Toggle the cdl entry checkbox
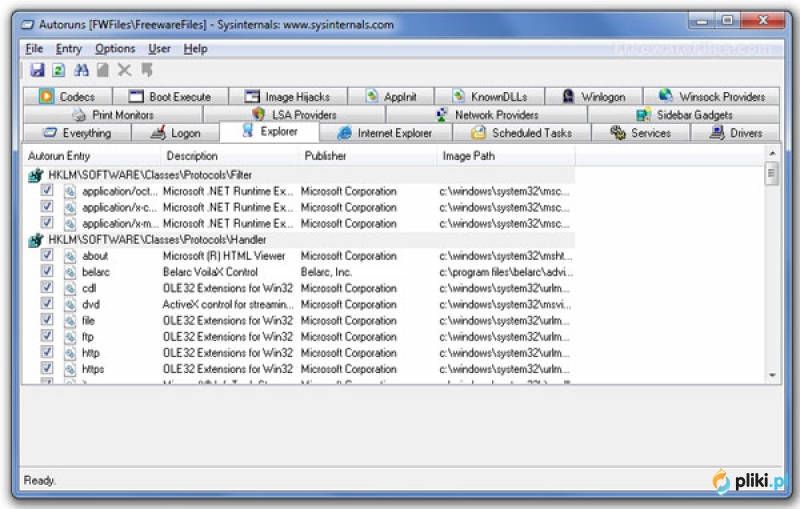The width and height of the screenshot is (800, 509). tap(47, 287)
